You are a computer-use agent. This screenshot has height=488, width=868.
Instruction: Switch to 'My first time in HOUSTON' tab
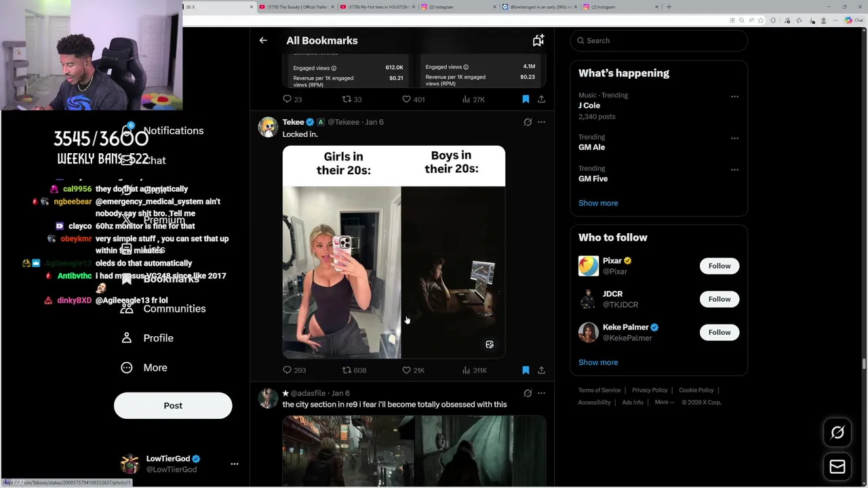pyautogui.click(x=378, y=7)
